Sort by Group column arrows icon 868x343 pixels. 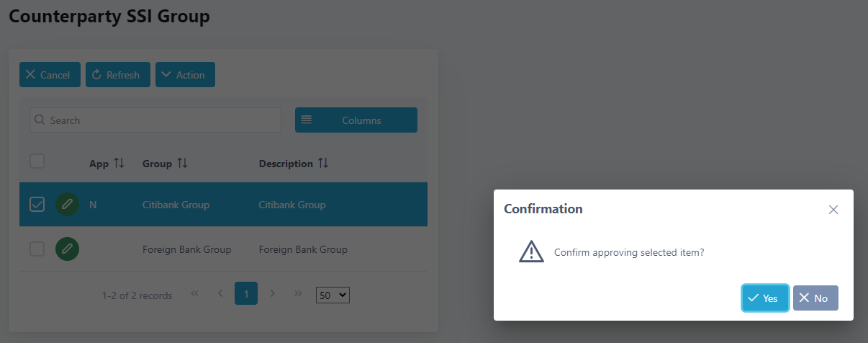tap(182, 164)
